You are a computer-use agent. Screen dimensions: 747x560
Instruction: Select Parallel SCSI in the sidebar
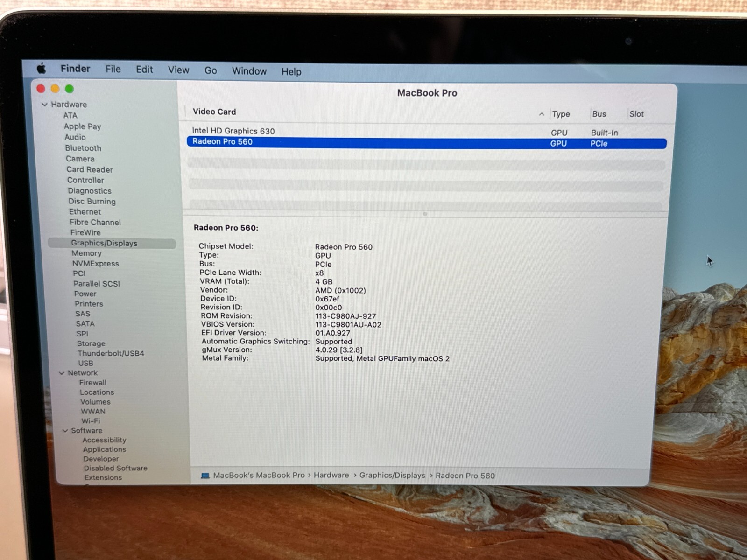coord(97,283)
